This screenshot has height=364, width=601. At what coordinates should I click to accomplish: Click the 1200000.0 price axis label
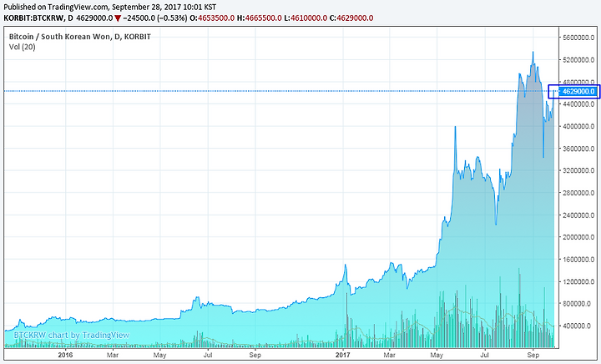578,281
